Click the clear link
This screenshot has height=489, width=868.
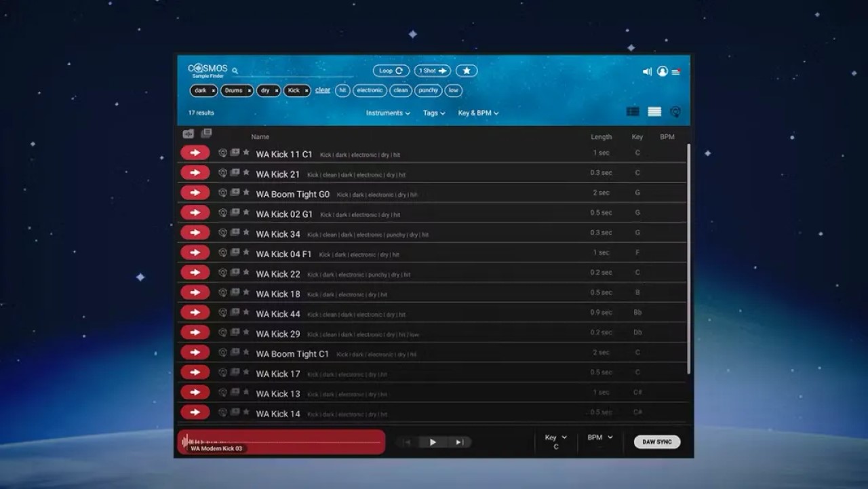(x=323, y=90)
